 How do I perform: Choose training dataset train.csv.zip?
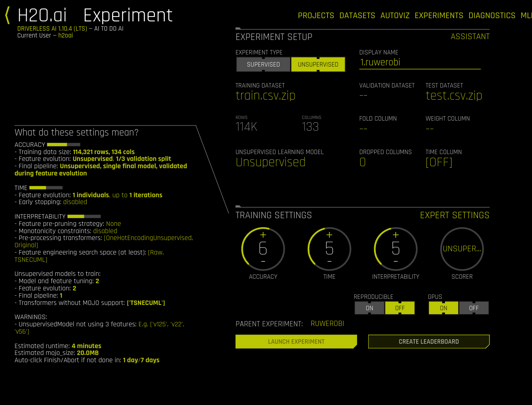point(265,96)
